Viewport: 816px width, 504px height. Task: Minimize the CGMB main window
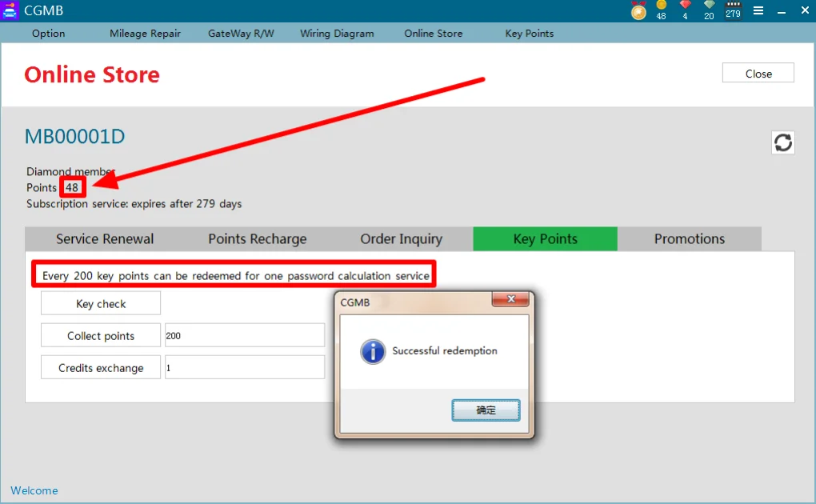pyautogui.click(x=781, y=11)
